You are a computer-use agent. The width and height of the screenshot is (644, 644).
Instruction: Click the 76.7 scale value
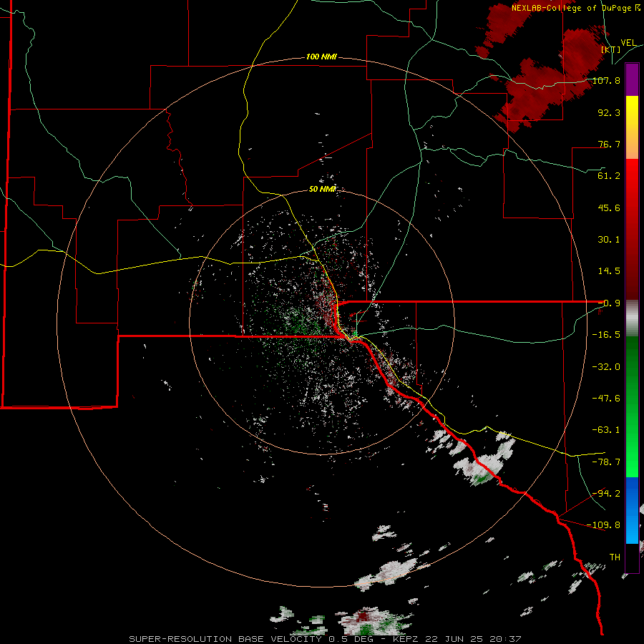(x=609, y=144)
